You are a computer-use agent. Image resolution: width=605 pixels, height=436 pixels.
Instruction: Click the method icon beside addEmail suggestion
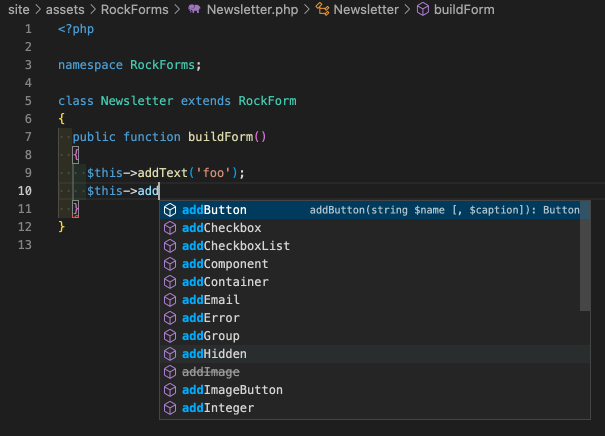[170, 300]
